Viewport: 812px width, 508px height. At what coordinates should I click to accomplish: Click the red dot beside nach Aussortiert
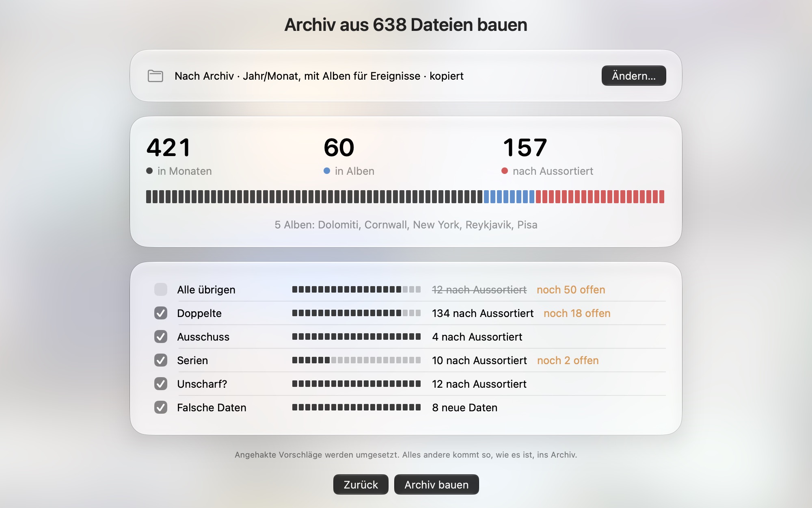pyautogui.click(x=505, y=171)
